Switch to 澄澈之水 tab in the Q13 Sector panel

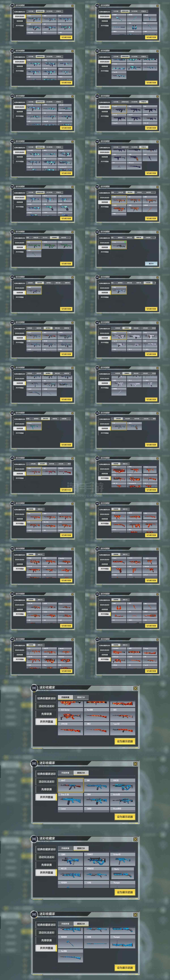[x=81, y=697]
